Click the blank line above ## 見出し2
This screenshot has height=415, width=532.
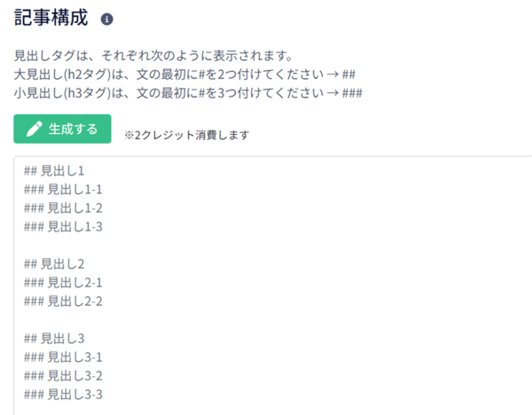coord(271,246)
